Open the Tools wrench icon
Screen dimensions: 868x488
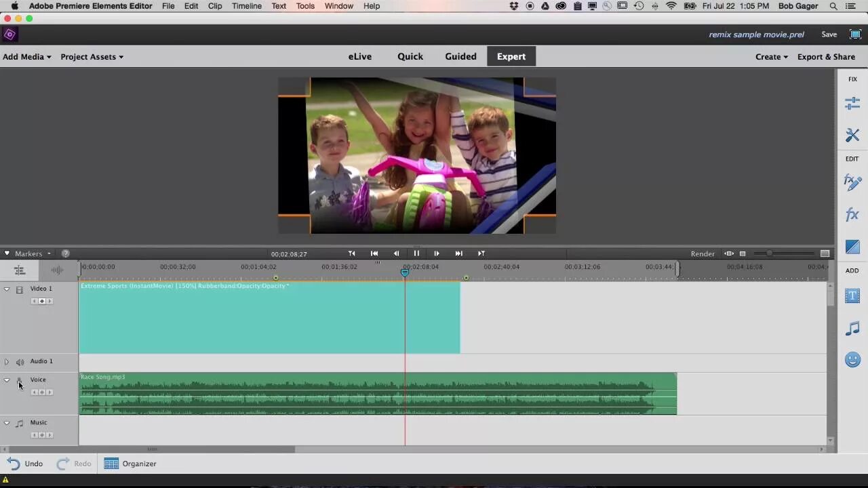[852, 135]
